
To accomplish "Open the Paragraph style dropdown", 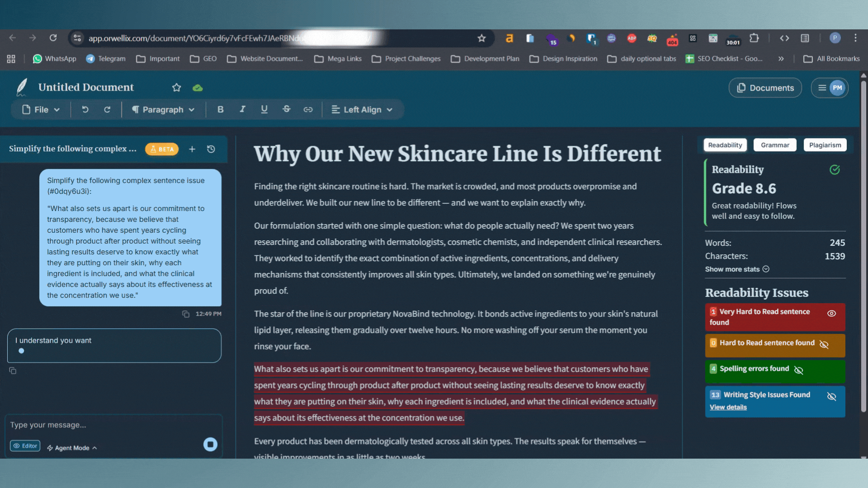I will (163, 109).
